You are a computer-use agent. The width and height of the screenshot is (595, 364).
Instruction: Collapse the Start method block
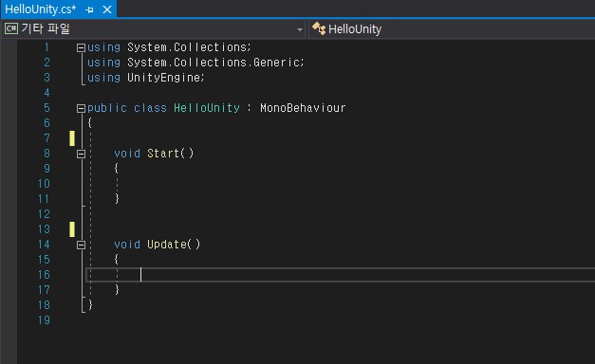click(81, 154)
